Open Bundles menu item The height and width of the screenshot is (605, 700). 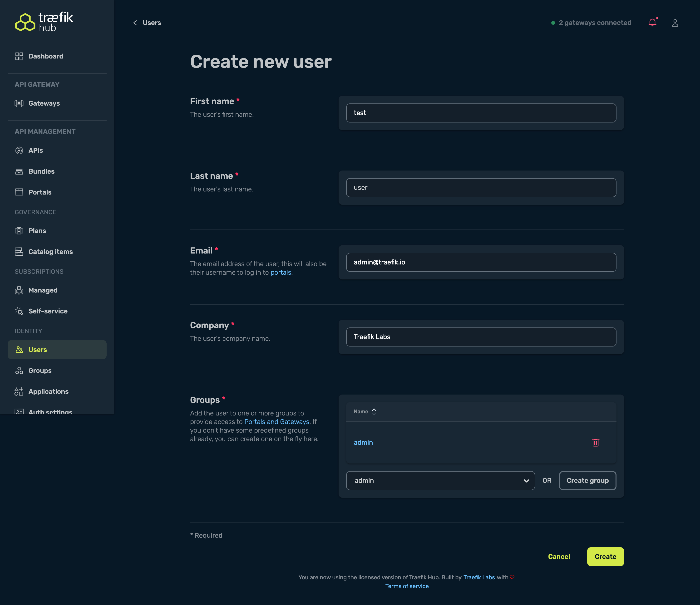click(x=41, y=171)
